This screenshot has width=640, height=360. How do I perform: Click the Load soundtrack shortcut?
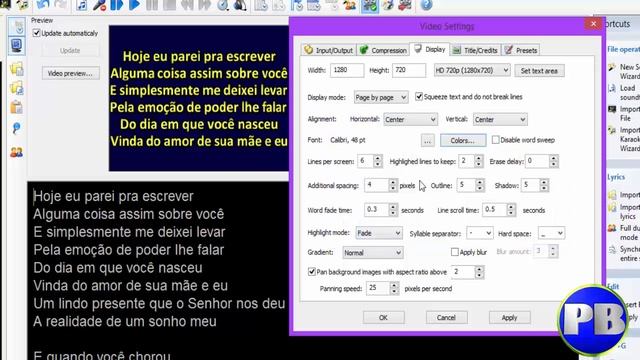[x=624, y=93]
